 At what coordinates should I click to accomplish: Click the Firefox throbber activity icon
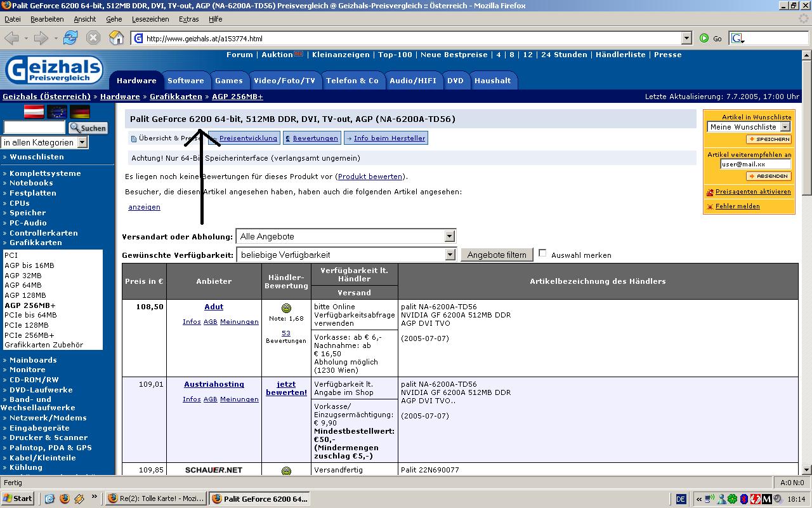pyautogui.click(x=804, y=19)
